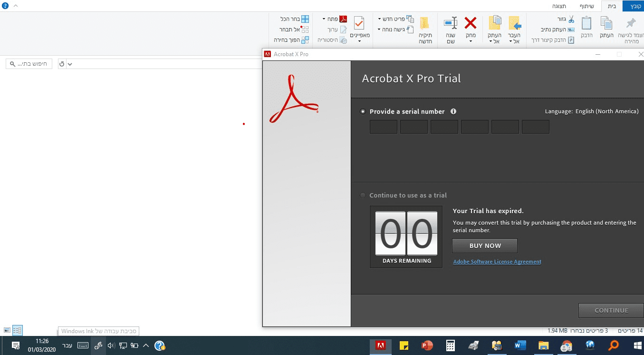Open Sticky Notes from the taskbar
This screenshot has width=644, height=355.
pos(404,345)
